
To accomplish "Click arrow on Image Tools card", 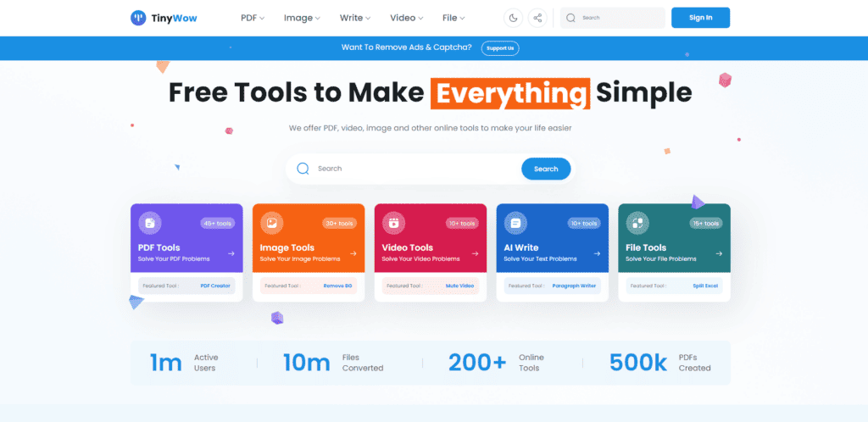I will pyautogui.click(x=353, y=253).
